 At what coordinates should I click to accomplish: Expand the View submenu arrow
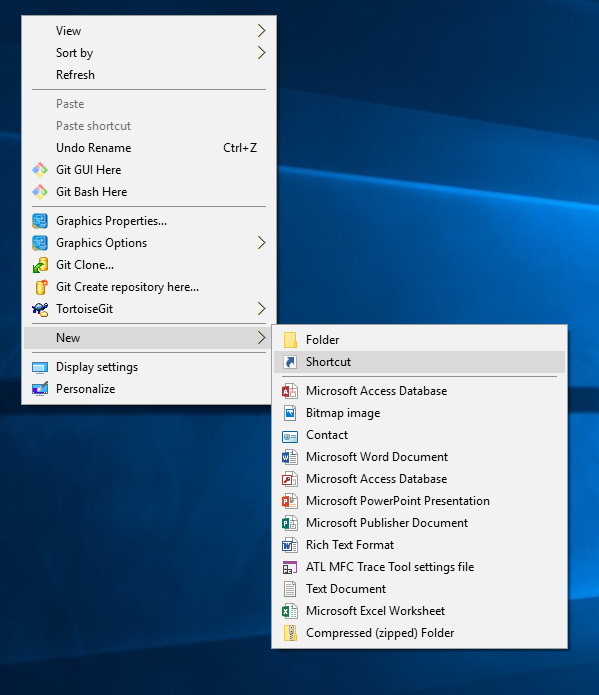pos(262,31)
